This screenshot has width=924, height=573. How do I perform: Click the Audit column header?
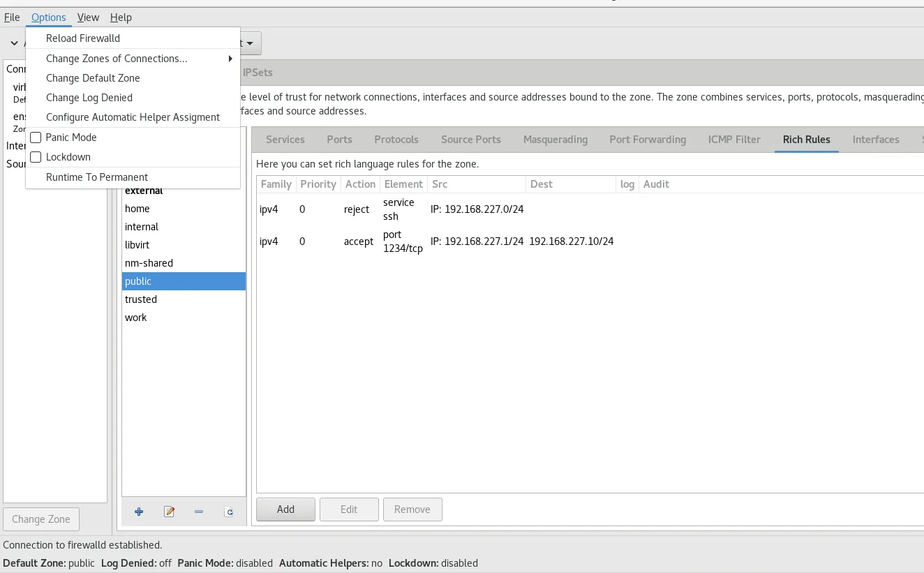tap(656, 184)
